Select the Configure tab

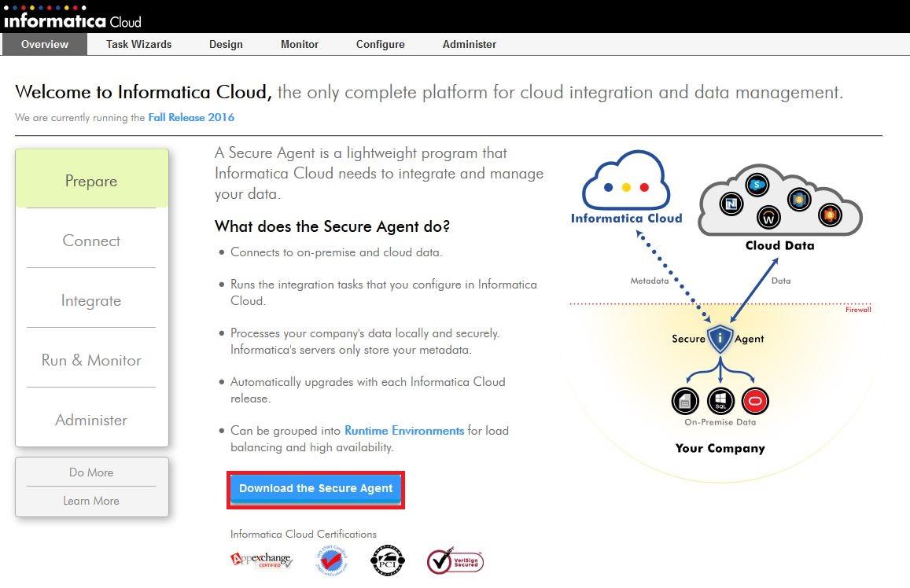(x=380, y=44)
